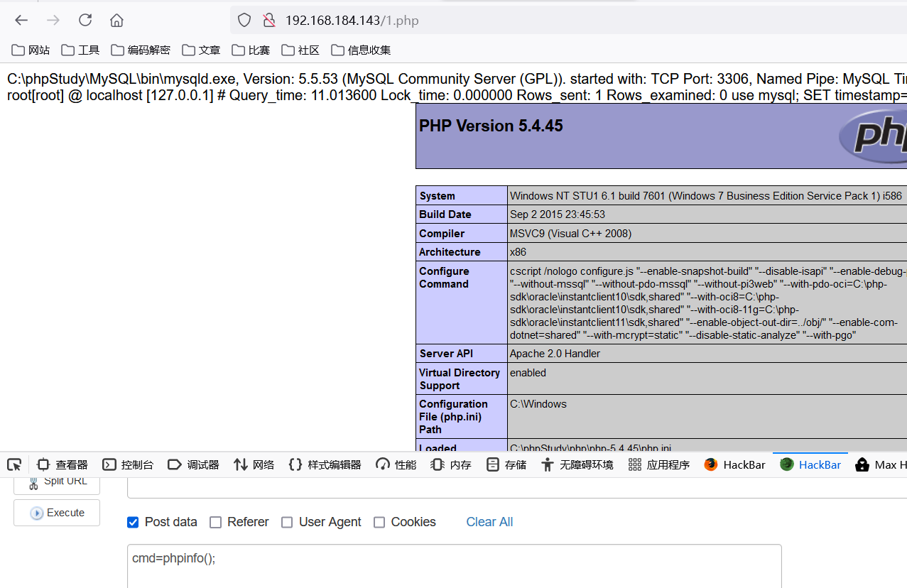Open the 信息收集 bookmarks folder
Screen dimensions: 907x588
point(361,50)
